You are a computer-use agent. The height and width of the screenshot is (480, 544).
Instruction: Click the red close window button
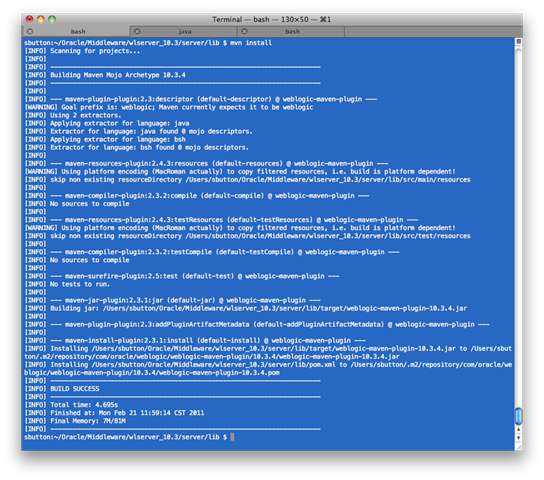pos(30,19)
